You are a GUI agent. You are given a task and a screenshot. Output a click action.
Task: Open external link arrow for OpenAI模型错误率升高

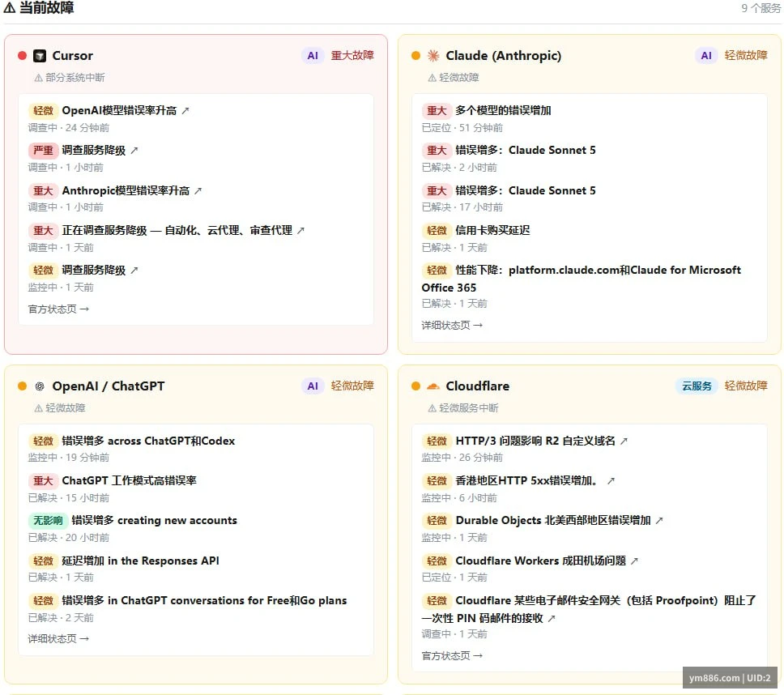(185, 110)
